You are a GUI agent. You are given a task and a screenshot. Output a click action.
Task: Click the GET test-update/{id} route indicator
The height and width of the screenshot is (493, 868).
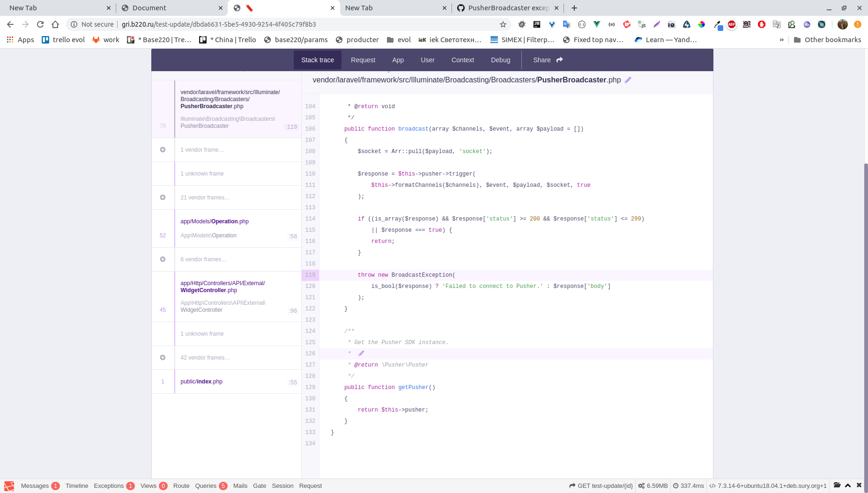[601, 486]
